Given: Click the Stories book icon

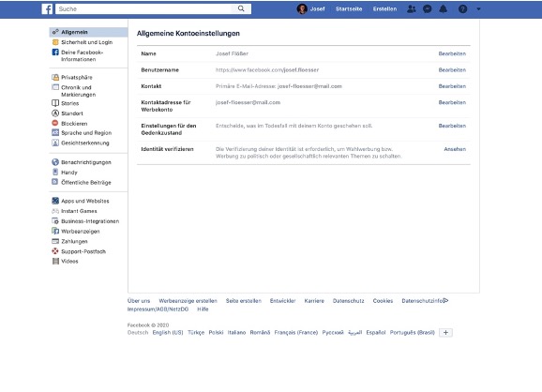Looking at the screenshot, I should [x=55, y=103].
